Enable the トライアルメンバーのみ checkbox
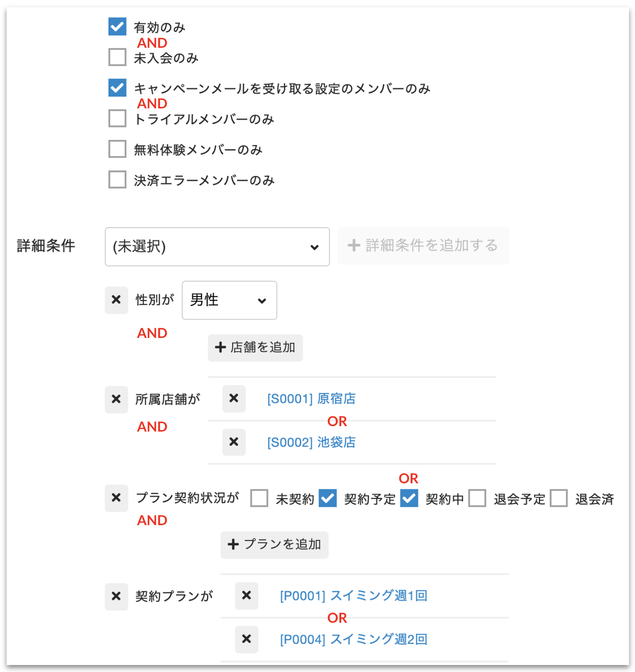The width and height of the screenshot is (635, 672). coord(116,118)
